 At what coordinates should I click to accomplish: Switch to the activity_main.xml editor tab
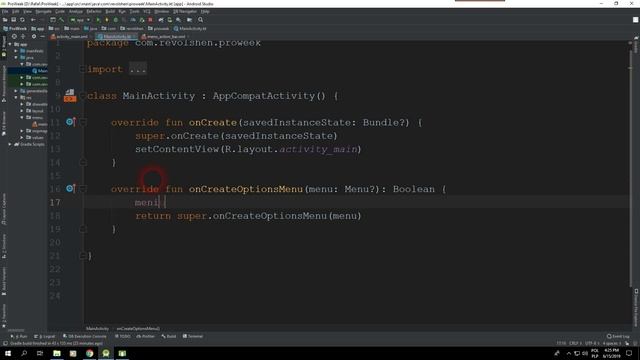69,36
